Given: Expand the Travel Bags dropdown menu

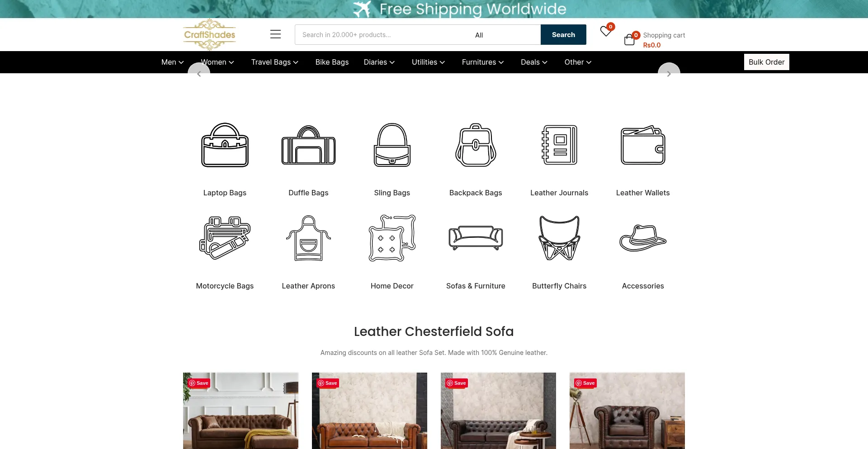Looking at the screenshot, I should 275,62.
